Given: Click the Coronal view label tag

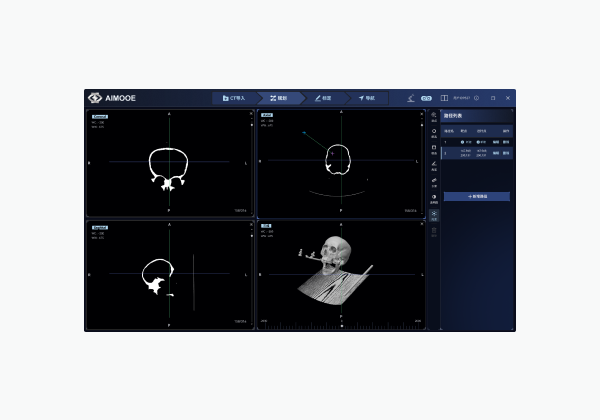Looking at the screenshot, I should point(100,117).
